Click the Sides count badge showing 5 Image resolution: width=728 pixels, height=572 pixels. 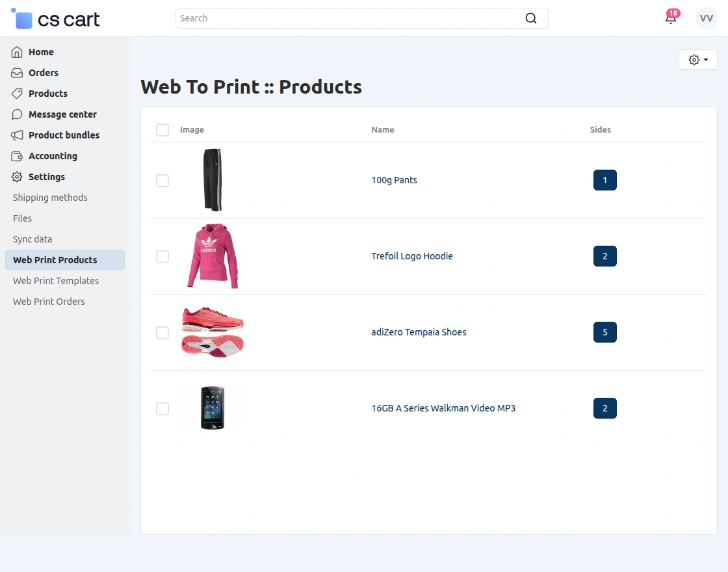point(604,332)
